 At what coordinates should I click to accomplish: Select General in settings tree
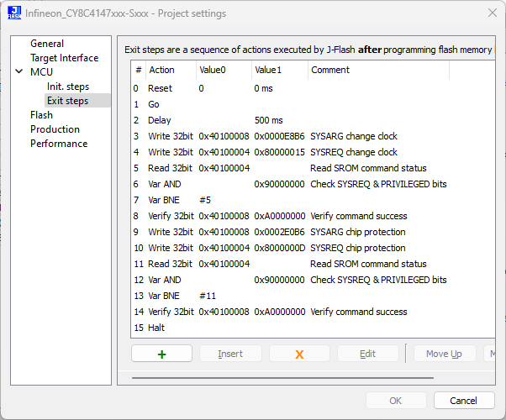47,44
